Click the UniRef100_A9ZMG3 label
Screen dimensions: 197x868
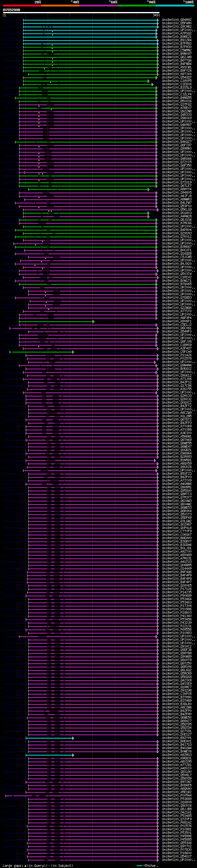tap(177, 755)
